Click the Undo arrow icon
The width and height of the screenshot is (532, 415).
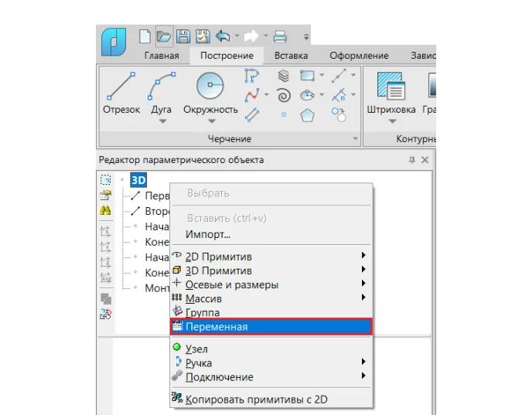223,36
